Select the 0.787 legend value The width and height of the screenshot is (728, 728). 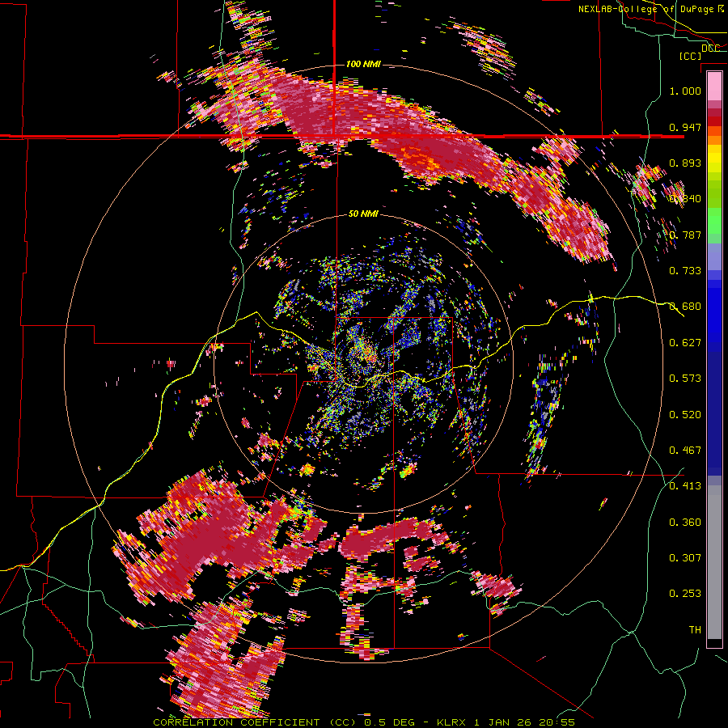coord(685,235)
